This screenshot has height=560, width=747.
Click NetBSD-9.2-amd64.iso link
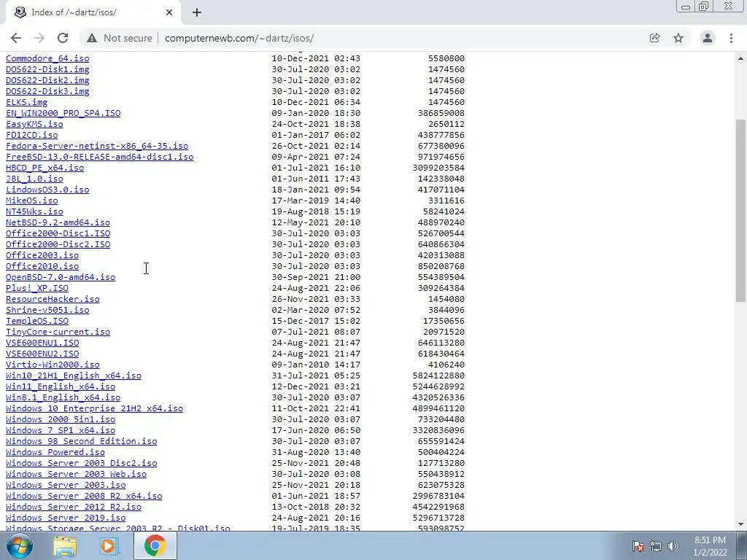[x=58, y=222]
